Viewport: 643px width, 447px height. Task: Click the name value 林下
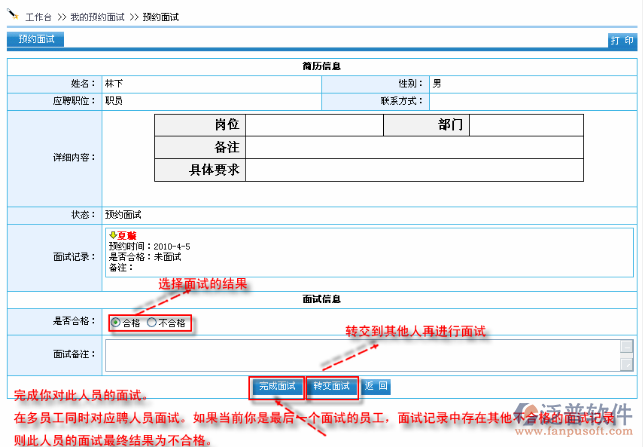click(x=114, y=84)
